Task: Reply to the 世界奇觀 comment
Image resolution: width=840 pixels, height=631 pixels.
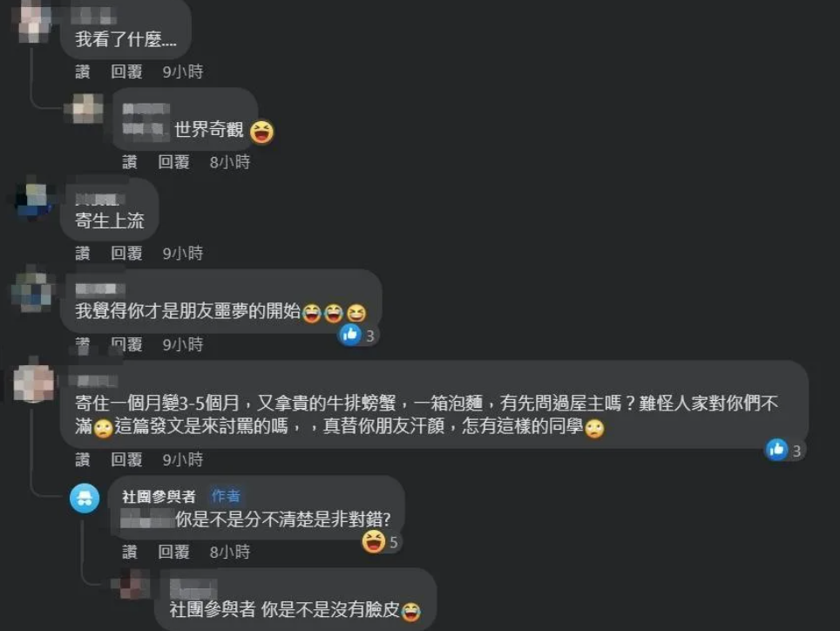Action: coord(173,162)
